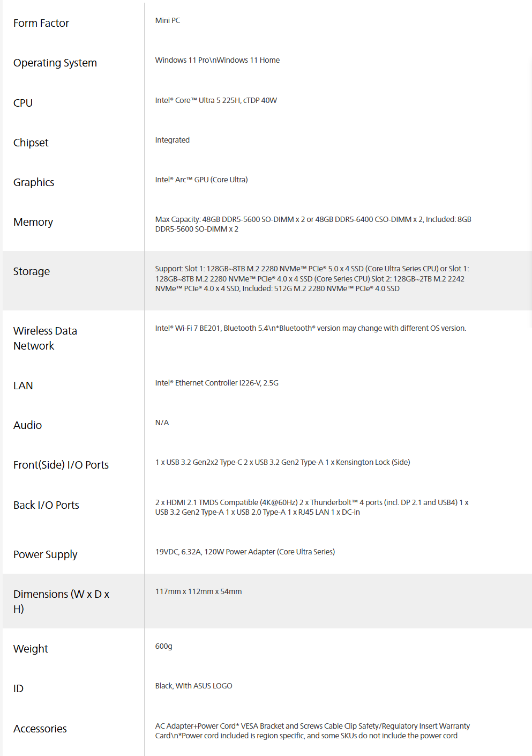This screenshot has width=532, height=756.
Task: Click the Back I/O Ports label
Action: (x=46, y=505)
